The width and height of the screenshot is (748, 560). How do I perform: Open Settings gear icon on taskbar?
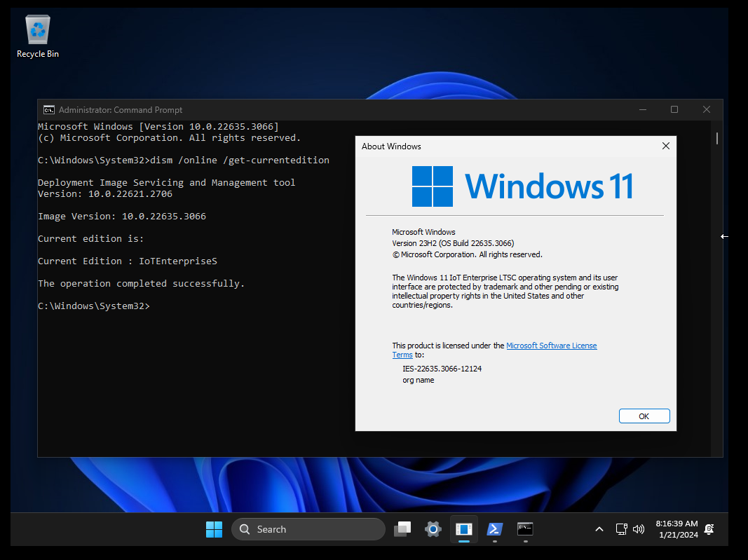tap(433, 529)
